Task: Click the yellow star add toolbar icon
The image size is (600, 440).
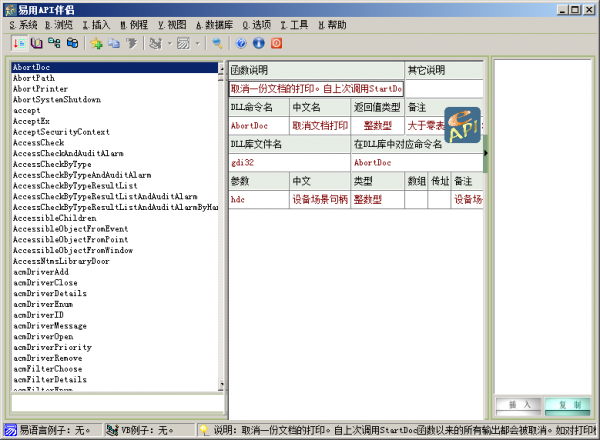Action: (97, 44)
